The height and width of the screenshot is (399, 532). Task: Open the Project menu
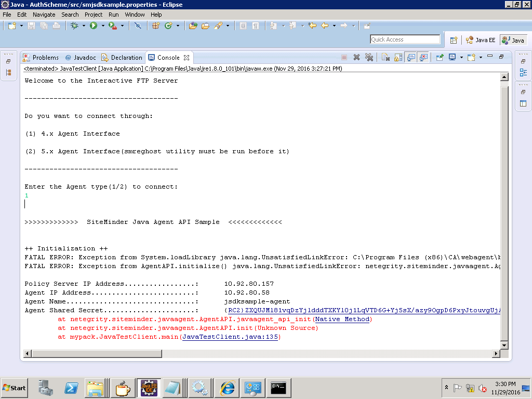94,15
